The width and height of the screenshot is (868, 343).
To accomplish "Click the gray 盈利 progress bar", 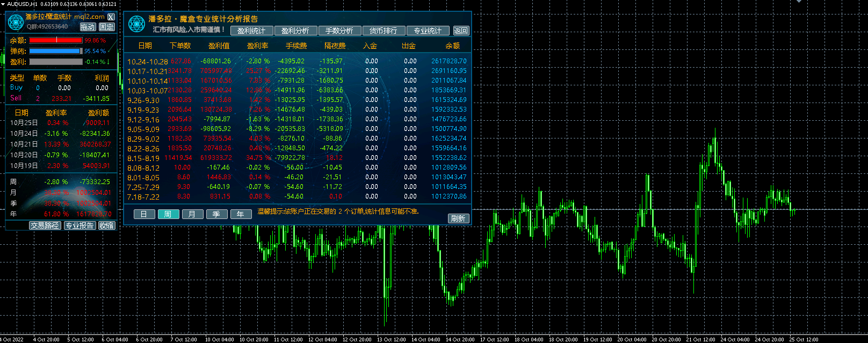I will 56,62.
